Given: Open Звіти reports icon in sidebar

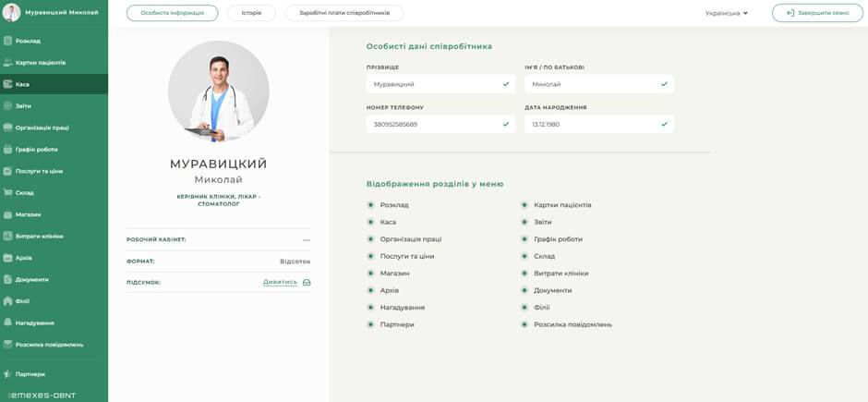Looking at the screenshot, I should click(8, 106).
